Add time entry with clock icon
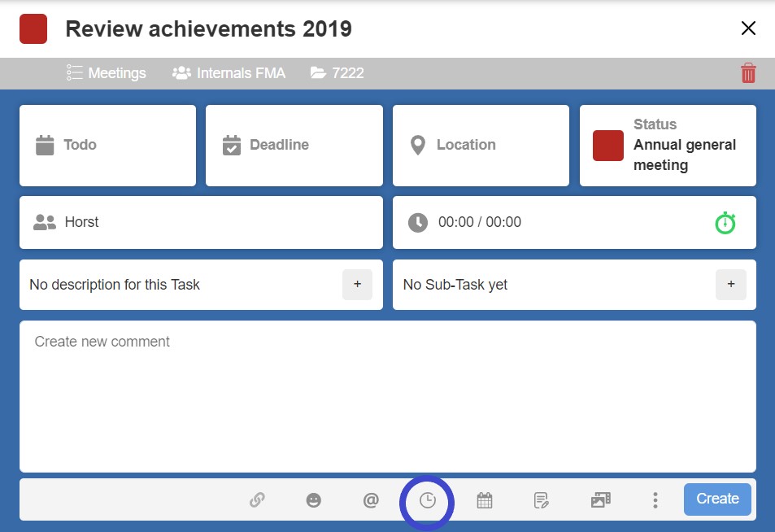The height and width of the screenshot is (532, 775). pyautogui.click(x=428, y=500)
